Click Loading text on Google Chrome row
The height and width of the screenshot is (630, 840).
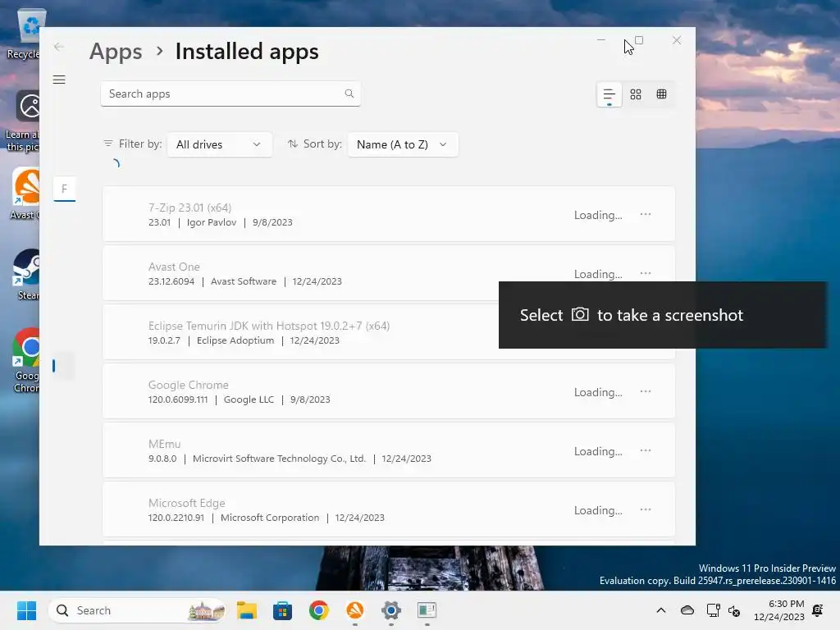598,392
